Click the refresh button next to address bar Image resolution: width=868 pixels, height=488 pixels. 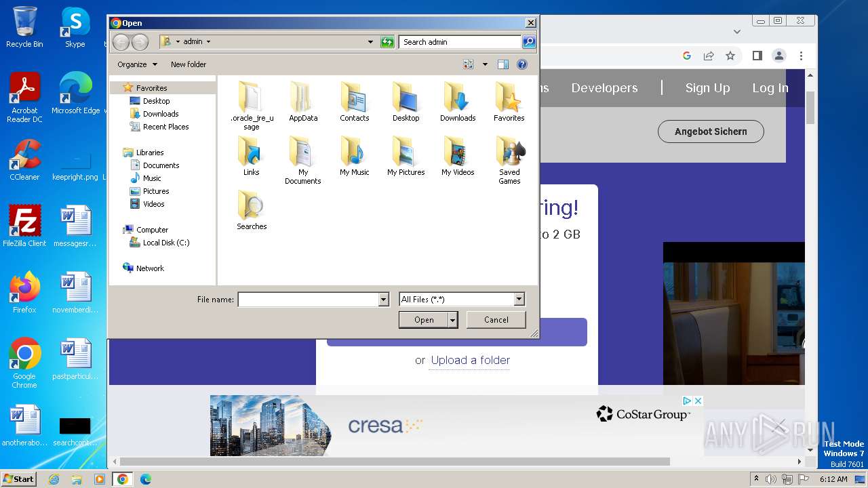click(387, 42)
